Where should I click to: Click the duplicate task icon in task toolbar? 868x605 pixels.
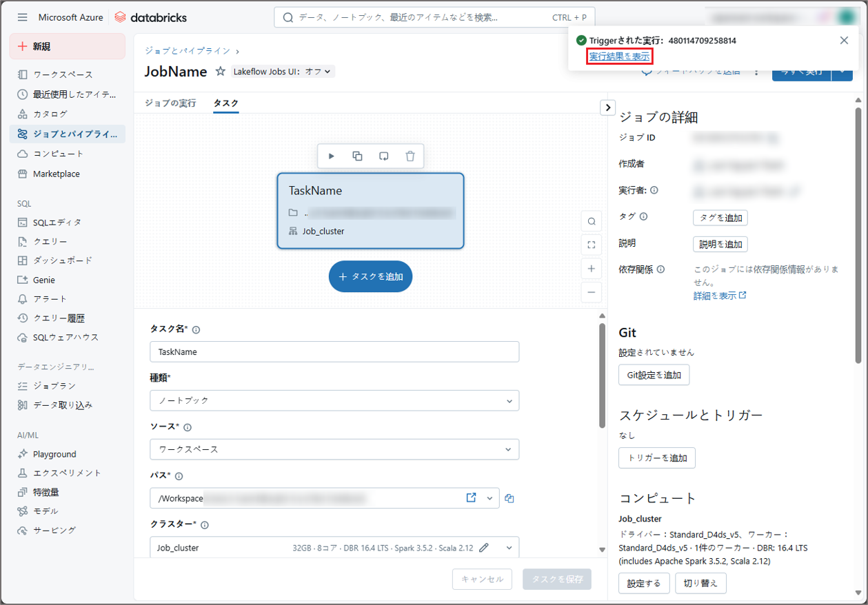(x=357, y=156)
